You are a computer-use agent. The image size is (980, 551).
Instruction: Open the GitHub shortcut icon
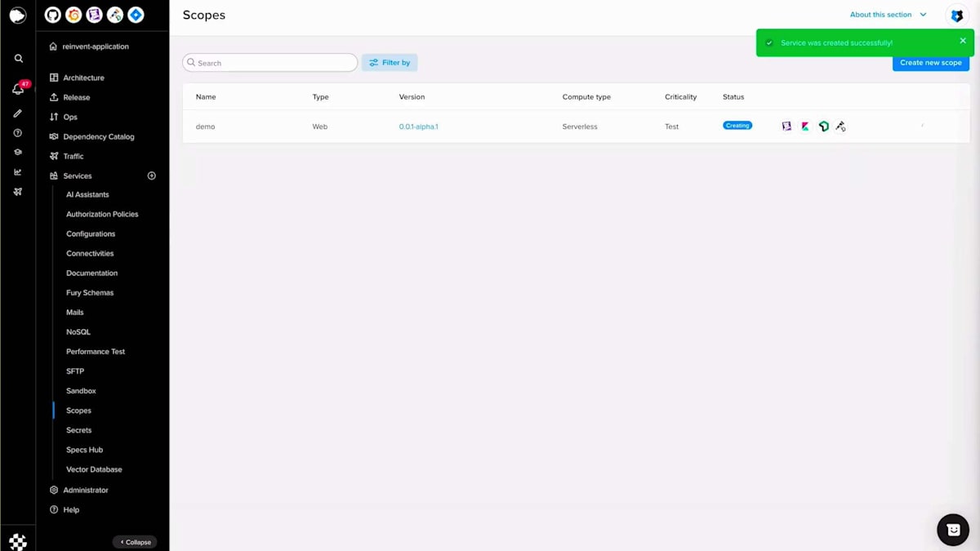click(52, 15)
